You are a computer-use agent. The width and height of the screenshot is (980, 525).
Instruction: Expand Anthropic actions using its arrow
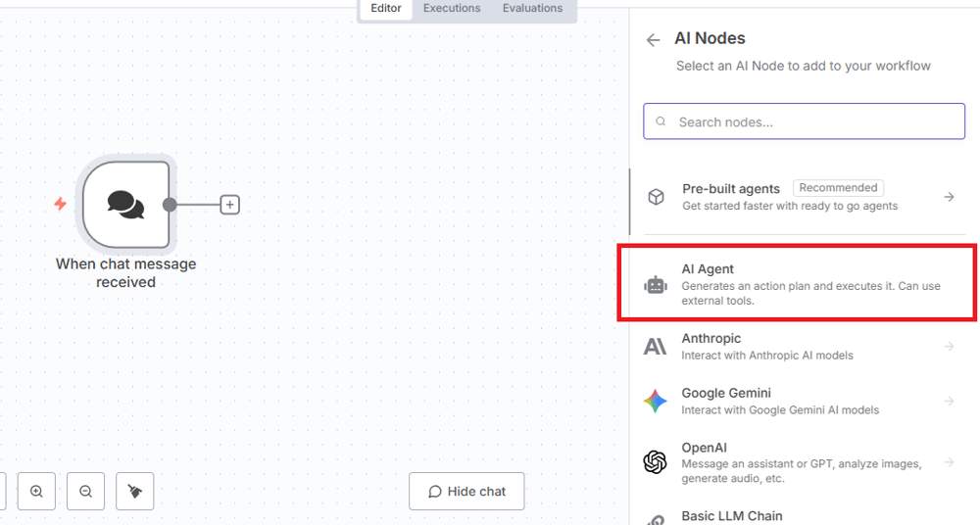tap(949, 346)
